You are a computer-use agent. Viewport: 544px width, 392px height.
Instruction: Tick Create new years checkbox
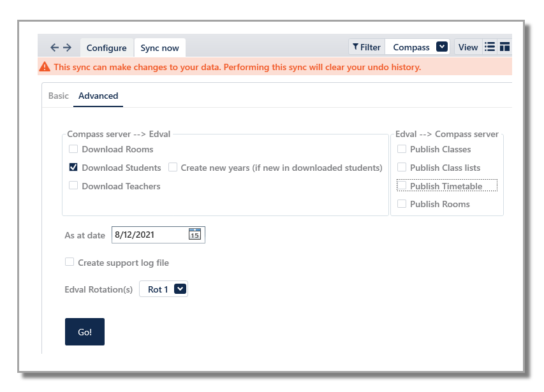pyautogui.click(x=173, y=168)
